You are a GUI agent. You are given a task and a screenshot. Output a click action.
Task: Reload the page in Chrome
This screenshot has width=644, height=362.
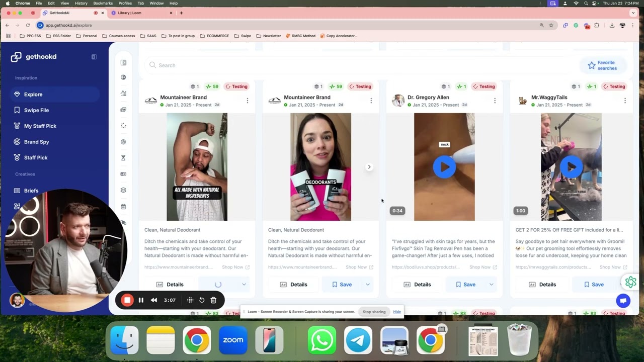[28, 25]
